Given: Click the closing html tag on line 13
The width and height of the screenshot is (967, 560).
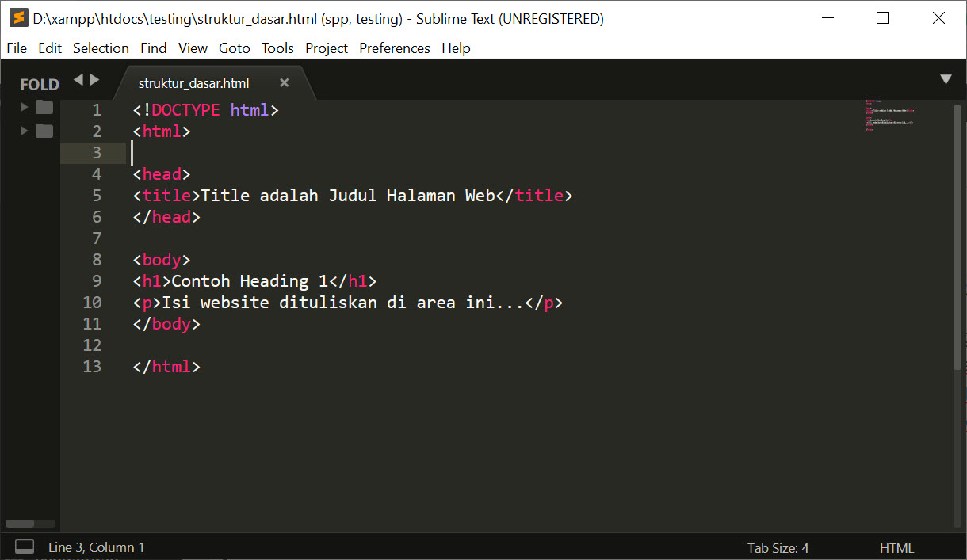Looking at the screenshot, I should click(166, 367).
